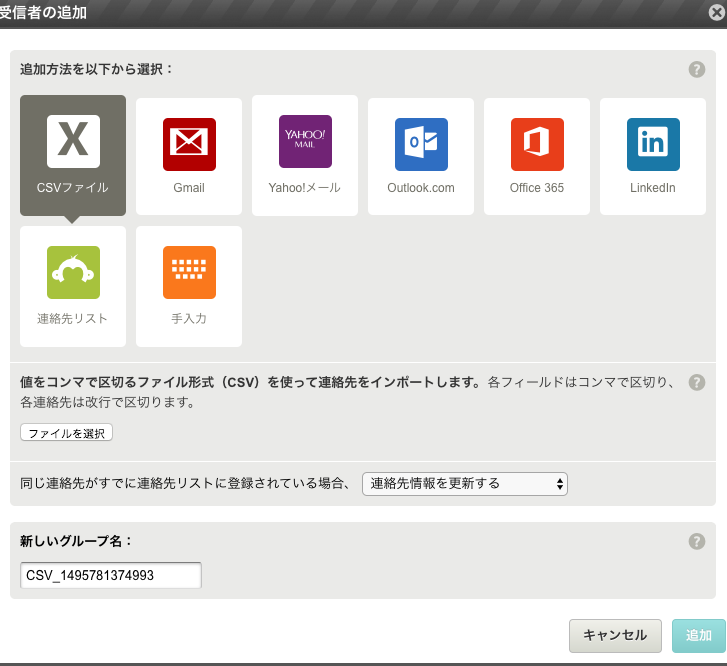Open help icon beside CSV import description
The height and width of the screenshot is (666, 727).
[696, 383]
